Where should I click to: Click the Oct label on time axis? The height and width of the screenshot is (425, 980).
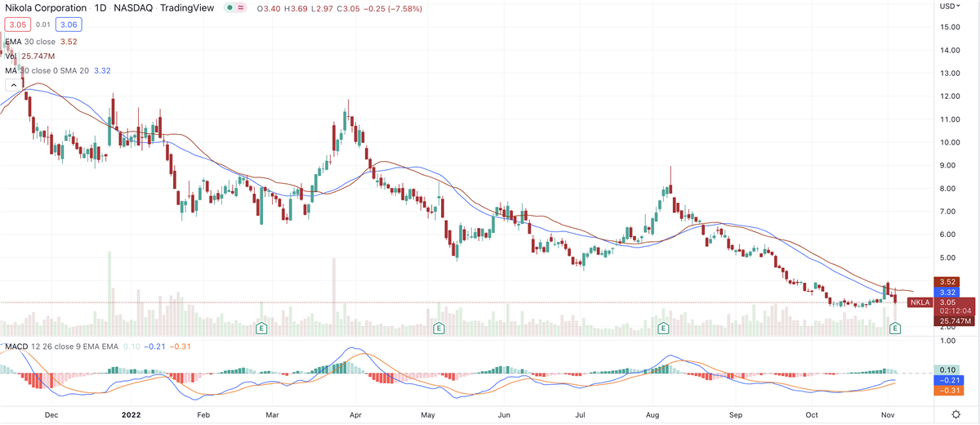[x=811, y=415]
